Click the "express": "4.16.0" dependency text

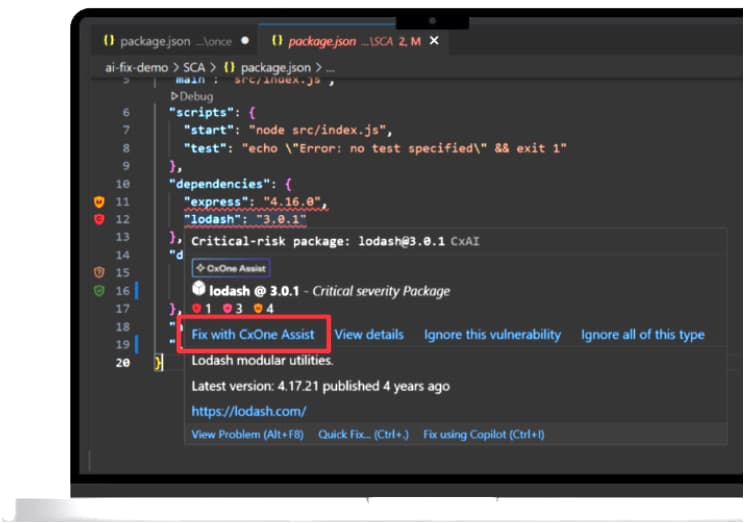click(255, 202)
